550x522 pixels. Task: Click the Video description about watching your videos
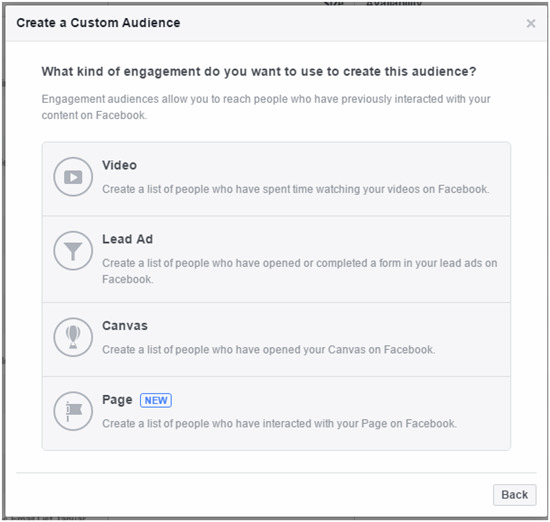(x=295, y=189)
